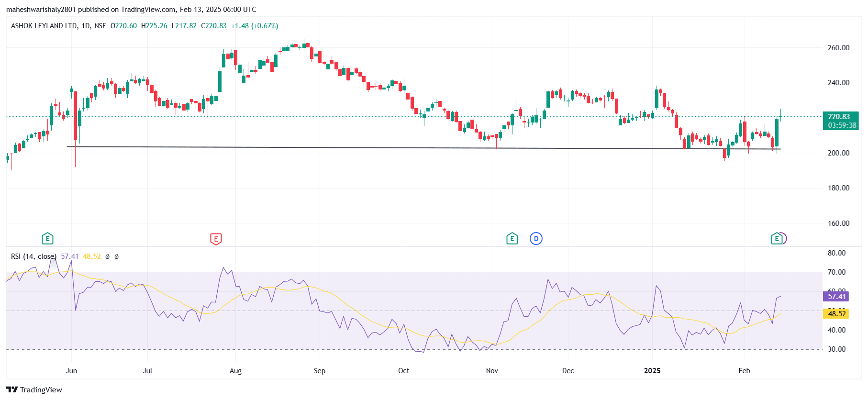
Task: Click the low value L217.82
Action: coord(184,26)
